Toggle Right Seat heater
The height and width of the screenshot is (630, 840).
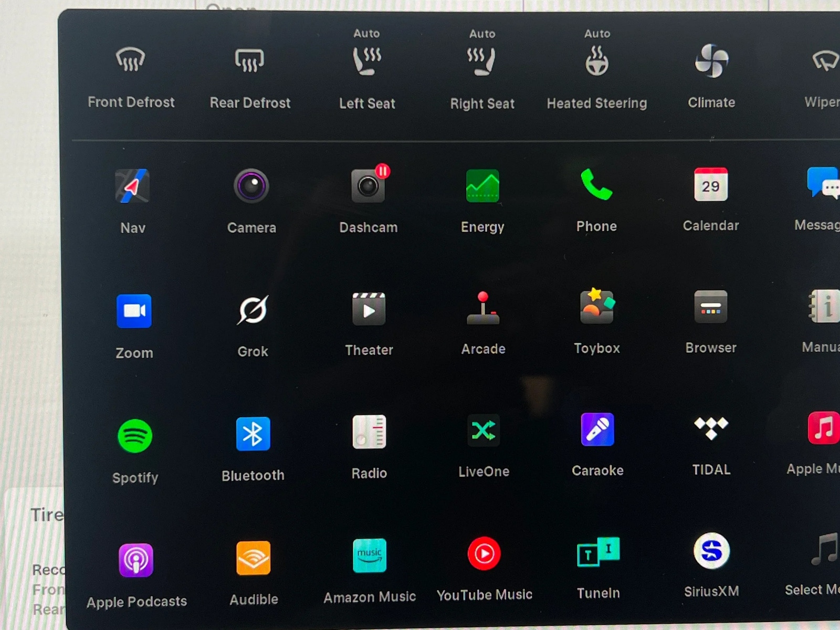pyautogui.click(x=482, y=61)
